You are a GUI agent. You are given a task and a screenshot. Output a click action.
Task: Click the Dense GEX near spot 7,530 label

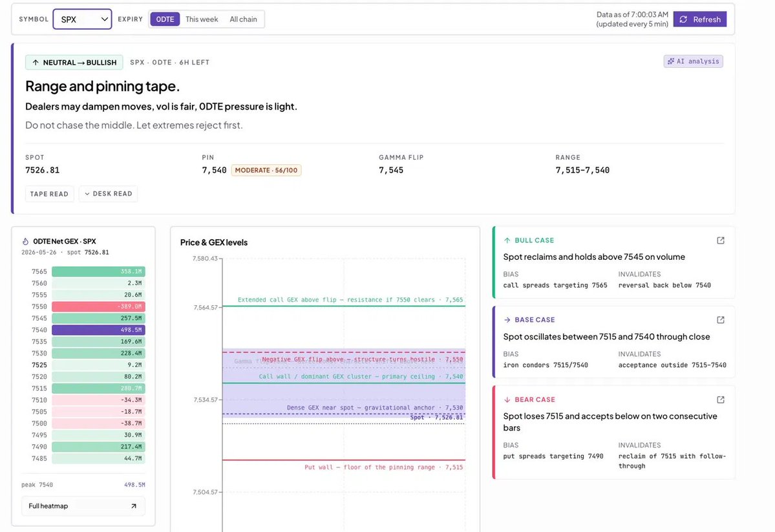point(375,408)
